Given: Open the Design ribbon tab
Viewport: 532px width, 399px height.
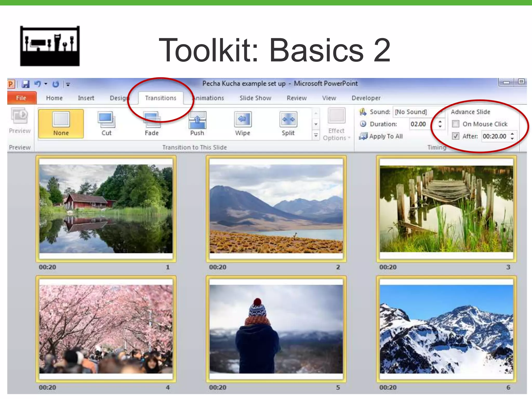Looking at the screenshot, I should [119, 98].
